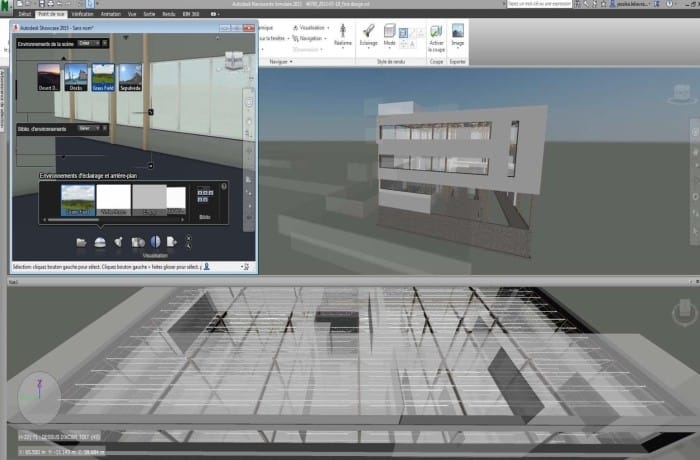Close the Environnements de la scène panel
The height and width of the screenshot is (460, 700).
[x=105, y=43]
